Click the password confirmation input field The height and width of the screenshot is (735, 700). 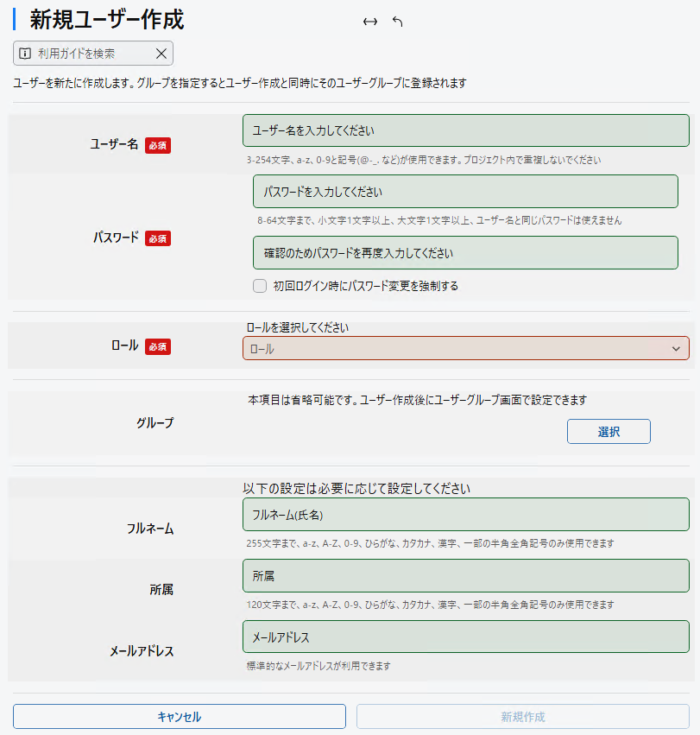pyautogui.click(x=465, y=253)
